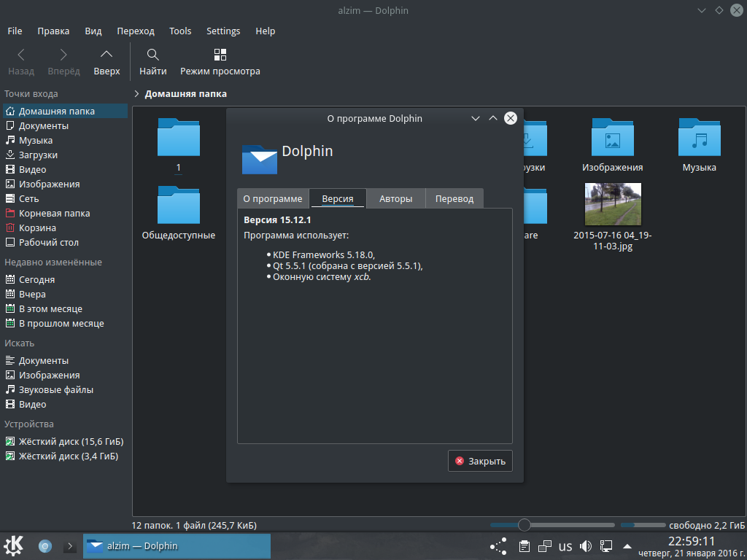This screenshot has width=747, height=560.
Task: Select Домашняя папка in the sidebar
Action: 65,111
